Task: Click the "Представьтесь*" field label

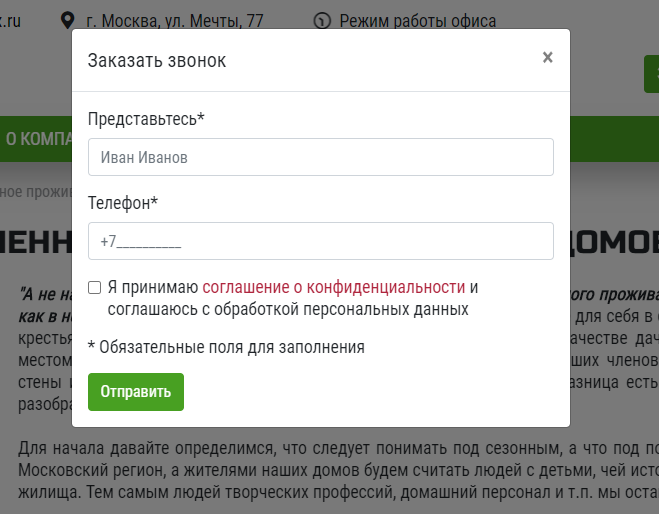Action: click(x=146, y=119)
